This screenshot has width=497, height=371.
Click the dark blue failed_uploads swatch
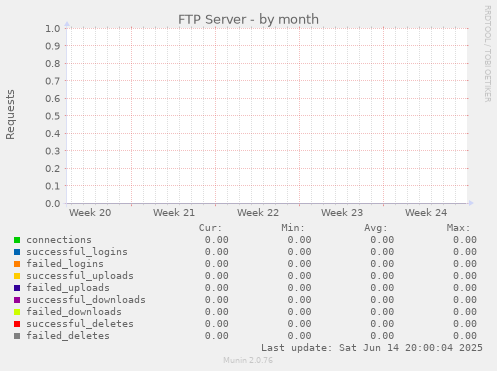(x=17, y=288)
